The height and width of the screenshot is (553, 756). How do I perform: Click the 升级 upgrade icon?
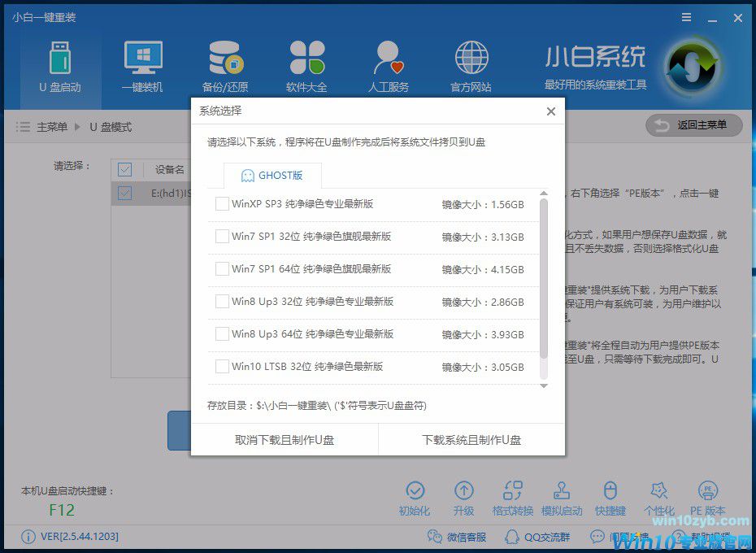click(x=464, y=498)
